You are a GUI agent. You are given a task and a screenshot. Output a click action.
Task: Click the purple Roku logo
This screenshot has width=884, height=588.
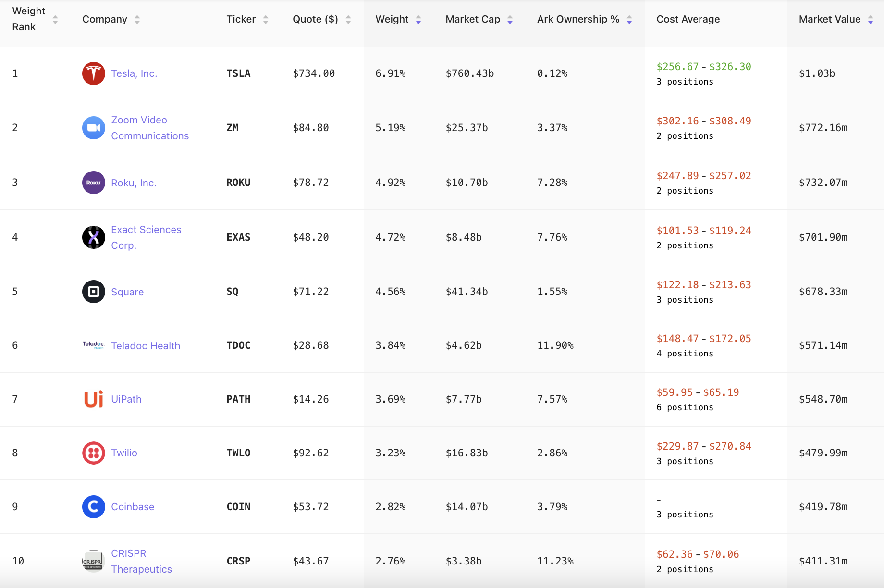(x=94, y=183)
